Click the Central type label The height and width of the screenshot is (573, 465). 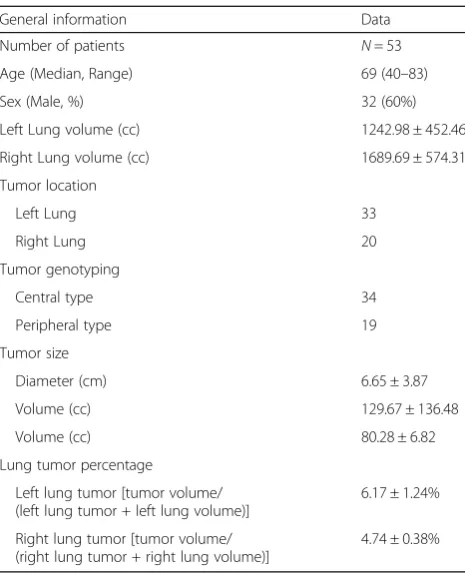54,297
